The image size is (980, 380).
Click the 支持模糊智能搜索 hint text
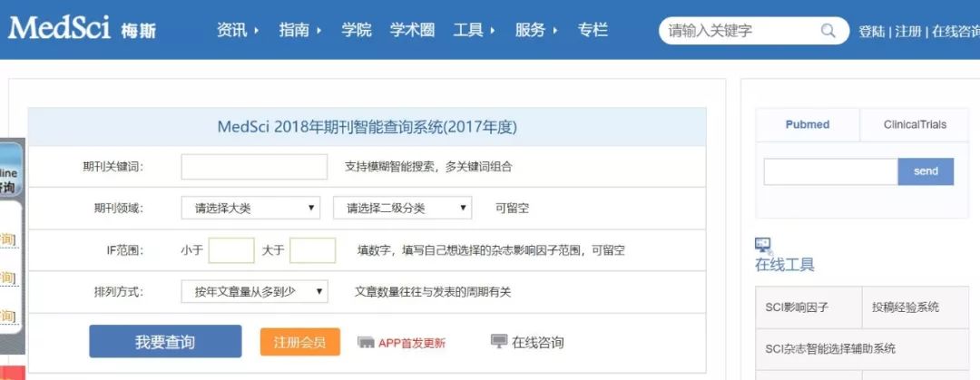(x=428, y=167)
